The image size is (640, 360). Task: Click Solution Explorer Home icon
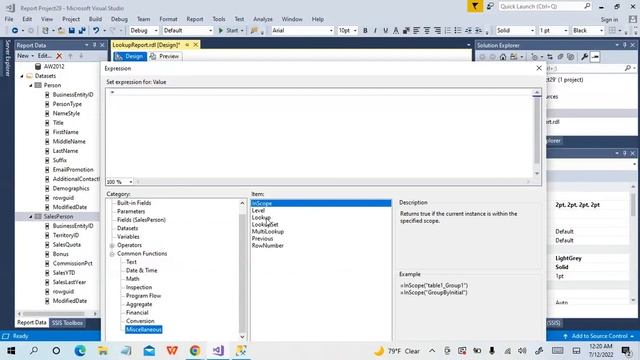coord(503,57)
